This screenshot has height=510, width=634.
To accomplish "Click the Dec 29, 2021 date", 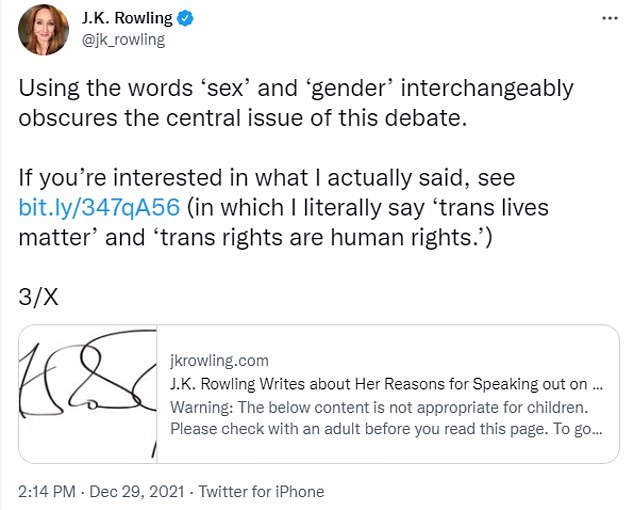I will pos(137,492).
